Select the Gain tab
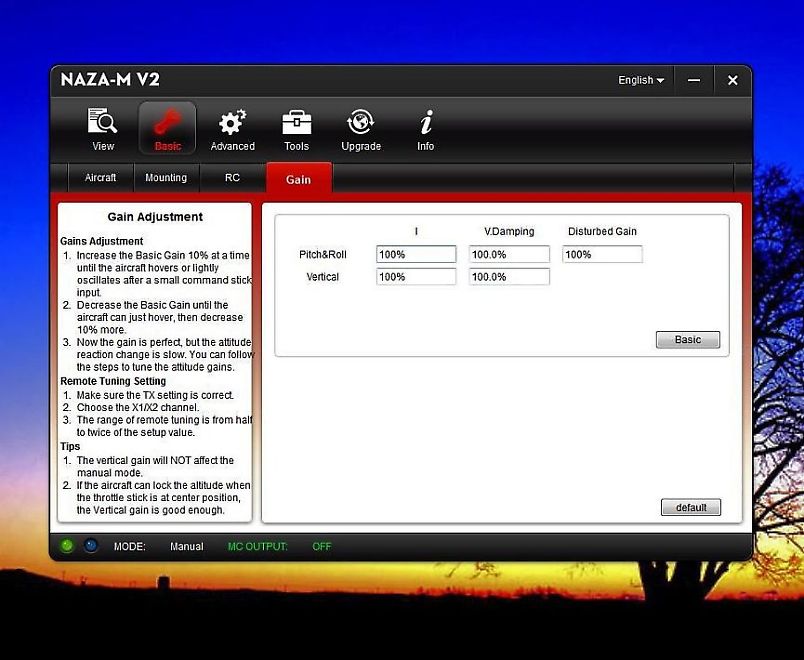The width and height of the screenshot is (804, 660). click(298, 179)
